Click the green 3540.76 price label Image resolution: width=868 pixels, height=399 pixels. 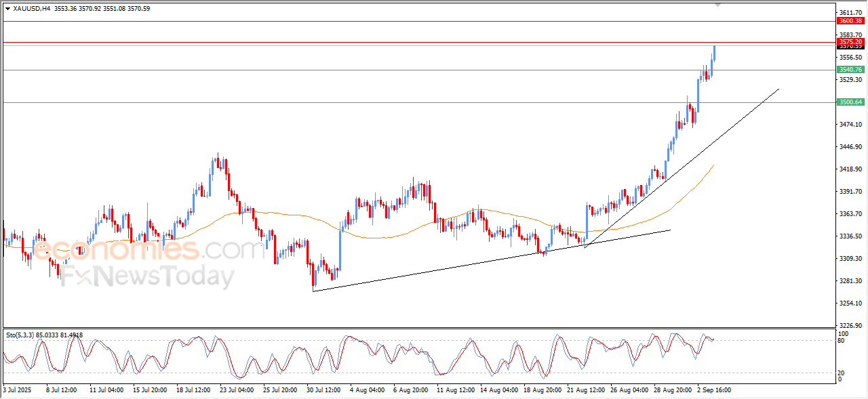850,70
